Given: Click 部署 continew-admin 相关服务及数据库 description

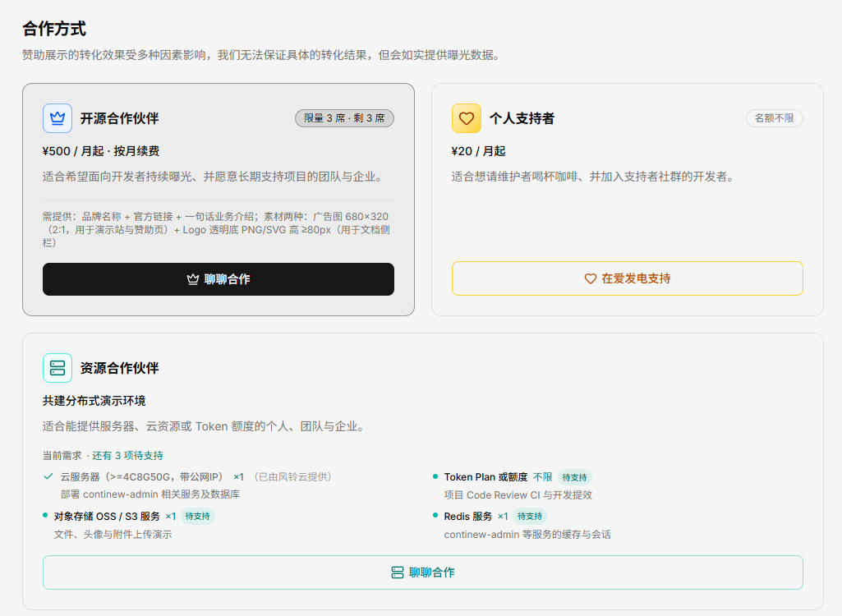Looking at the screenshot, I should 150,494.
